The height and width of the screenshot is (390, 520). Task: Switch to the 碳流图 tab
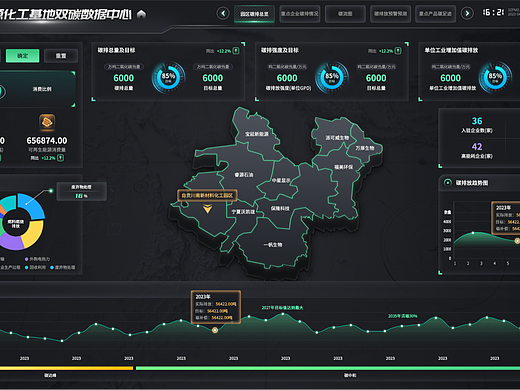pyautogui.click(x=345, y=14)
